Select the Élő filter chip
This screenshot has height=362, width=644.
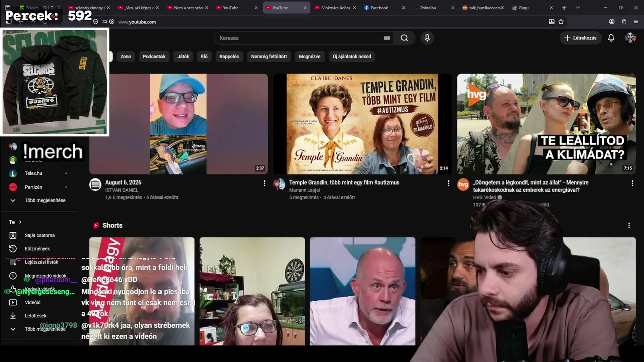click(204, 57)
